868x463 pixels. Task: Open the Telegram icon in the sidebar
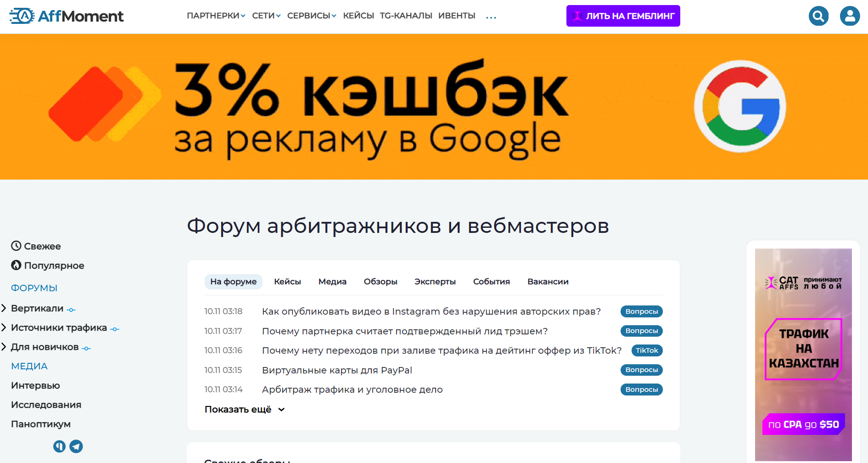pos(76,446)
